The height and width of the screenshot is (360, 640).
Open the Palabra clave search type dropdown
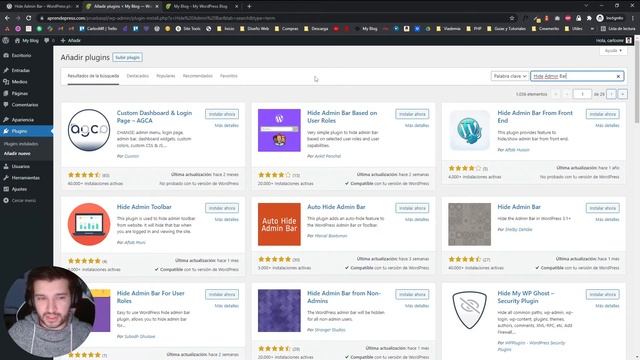509,76
